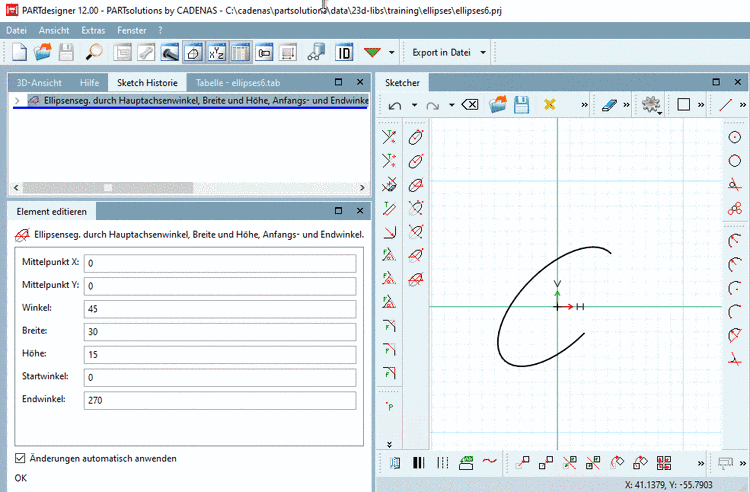
Task: Click the undo arrow in Sketcher toolbar
Action: [x=395, y=104]
